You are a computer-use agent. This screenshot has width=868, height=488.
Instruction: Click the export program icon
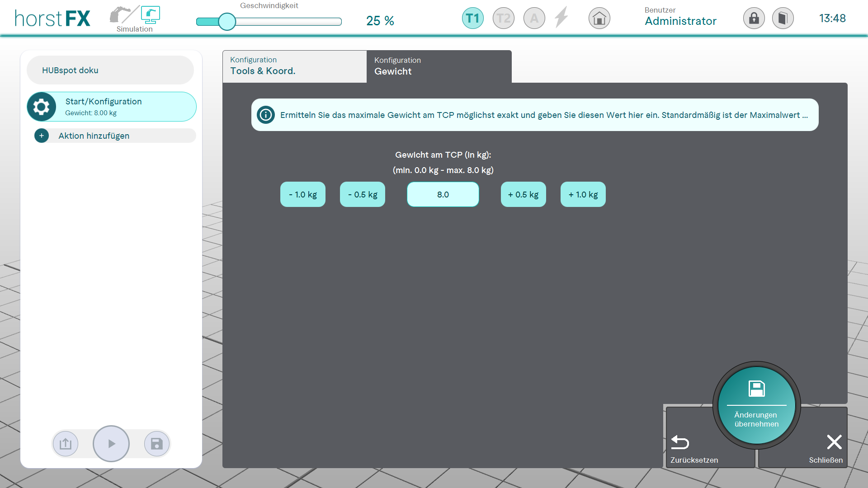click(x=66, y=444)
